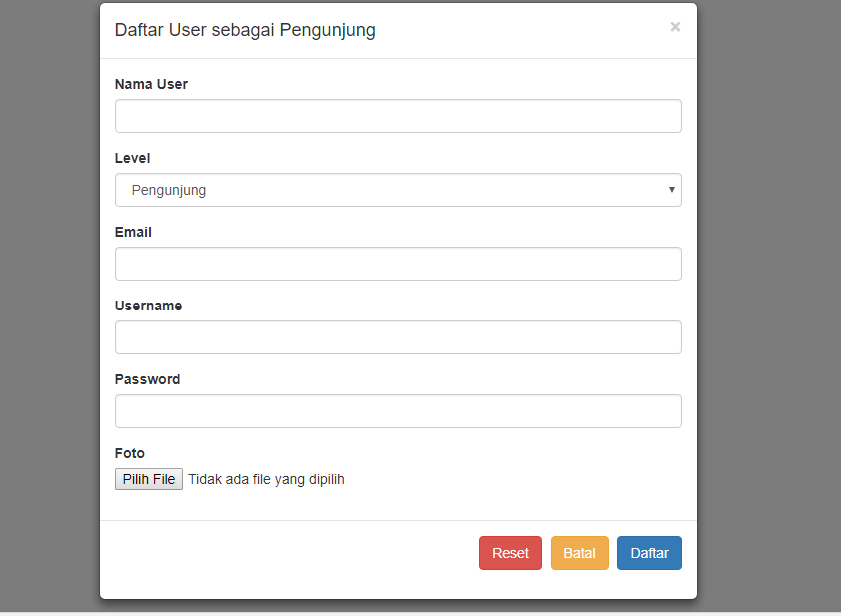The image size is (841, 616).
Task: Click the Nama User text field
Action: click(x=398, y=116)
